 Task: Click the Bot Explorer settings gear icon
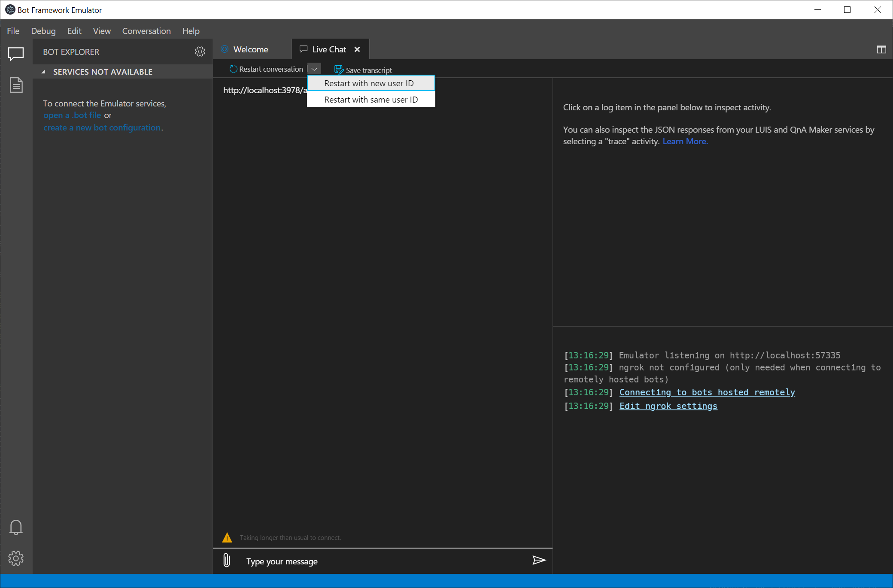[x=200, y=52]
